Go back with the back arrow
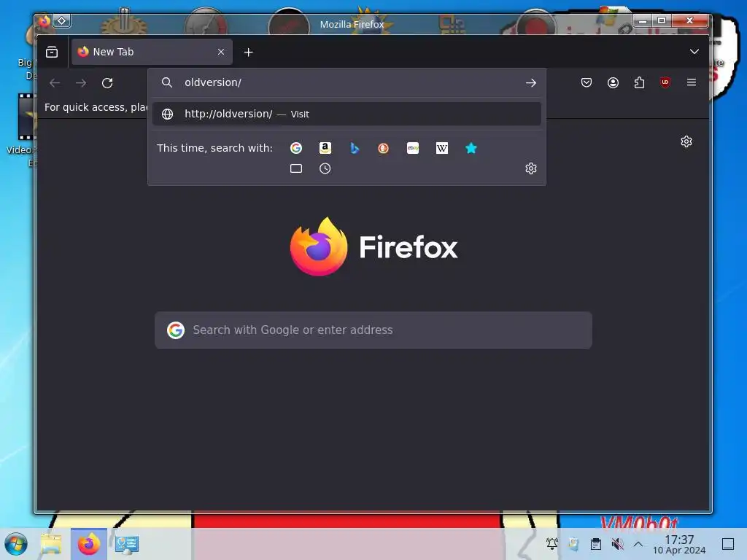Image resolution: width=747 pixels, height=560 pixels. (x=55, y=83)
